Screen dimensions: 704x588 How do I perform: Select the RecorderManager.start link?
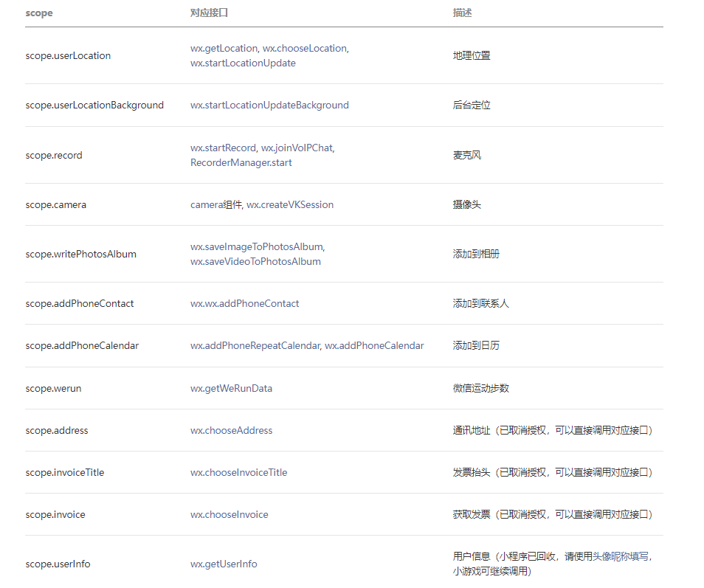coord(241,163)
